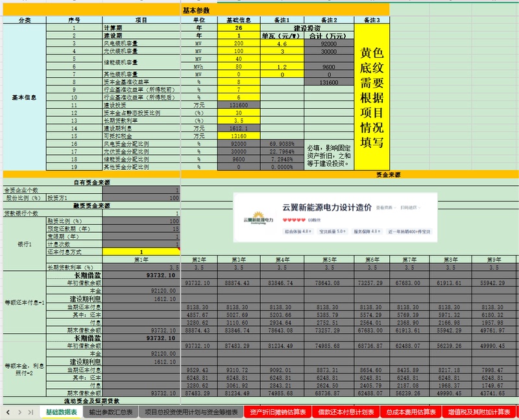Click the 备注3 column header
Screen dimensions: 519x420
372,20
